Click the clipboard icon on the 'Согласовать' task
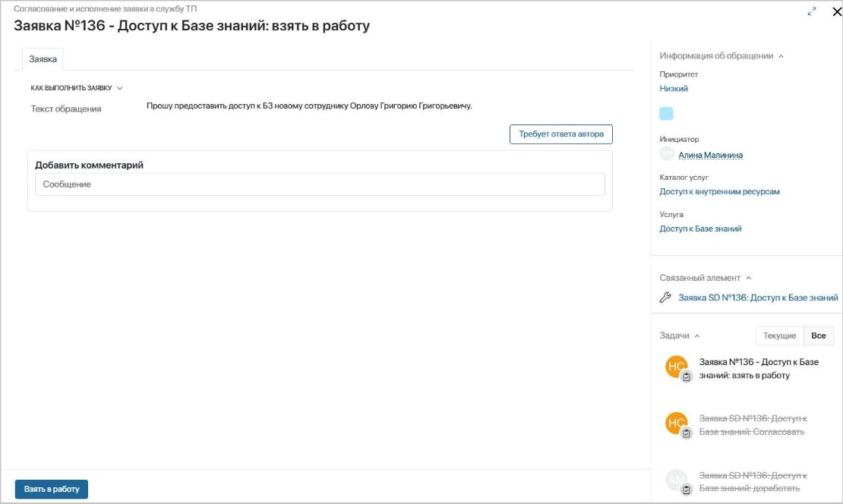843x504 pixels. (x=687, y=433)
